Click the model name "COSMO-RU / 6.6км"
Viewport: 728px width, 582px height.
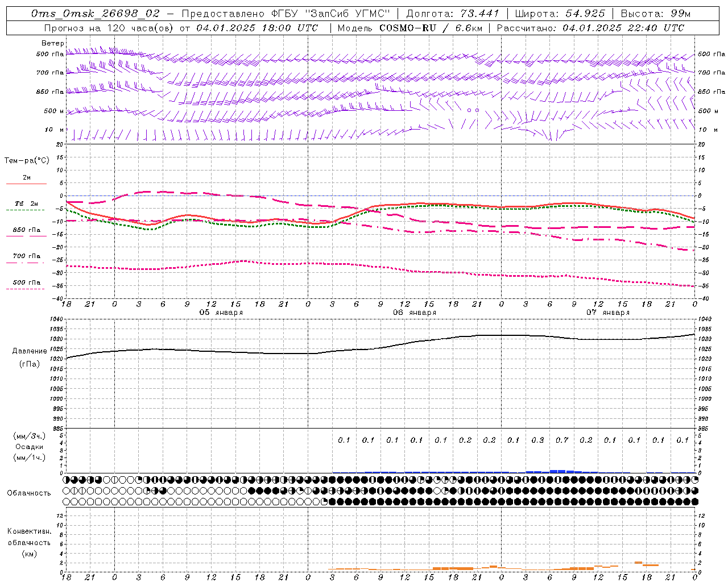pyautogui.click(x=431, y=28)
